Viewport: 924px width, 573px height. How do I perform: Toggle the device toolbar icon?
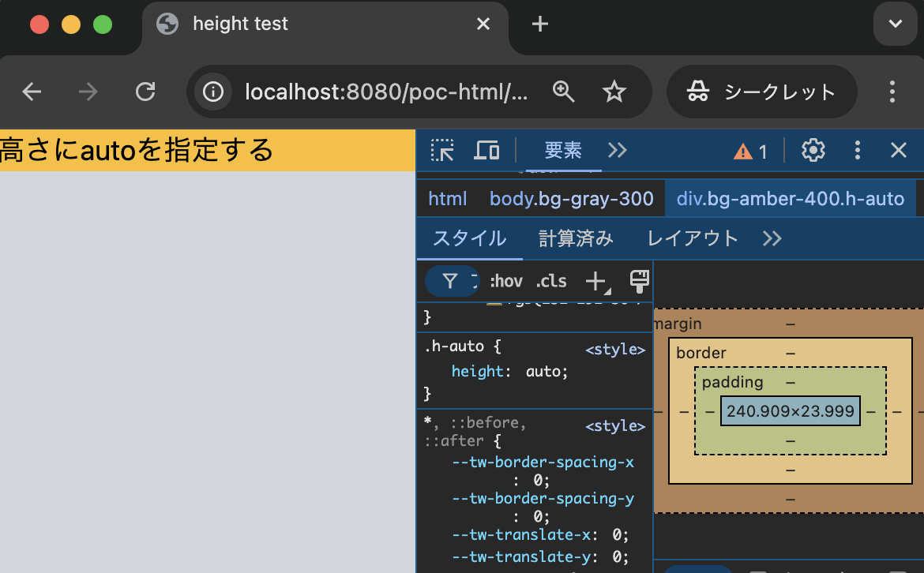pyautogui.click(x=486, y=150)
